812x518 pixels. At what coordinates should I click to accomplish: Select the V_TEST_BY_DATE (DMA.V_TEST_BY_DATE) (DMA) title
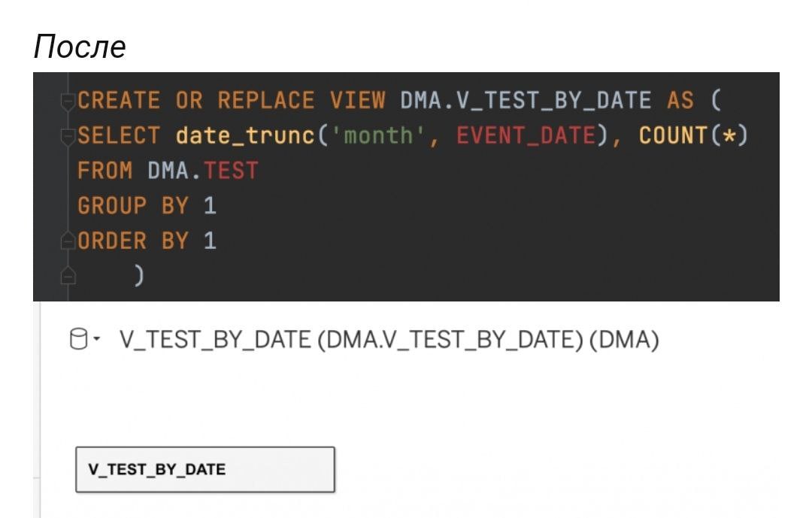click(x=389, y=341)
